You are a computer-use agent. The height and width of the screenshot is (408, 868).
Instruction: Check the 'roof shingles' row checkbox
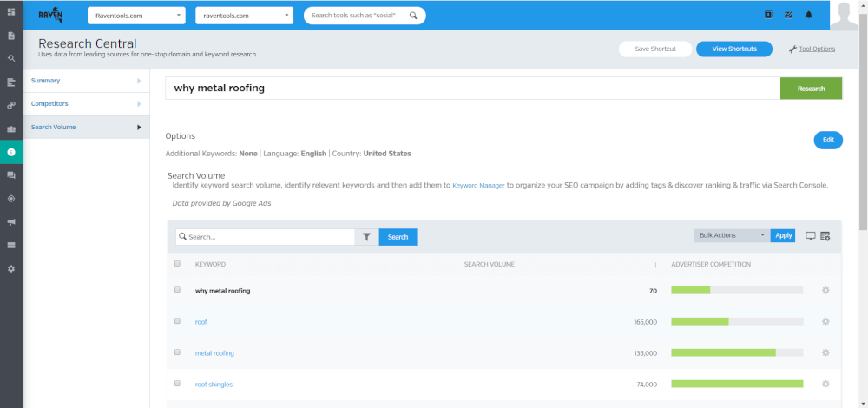click(x=178, y=383)
